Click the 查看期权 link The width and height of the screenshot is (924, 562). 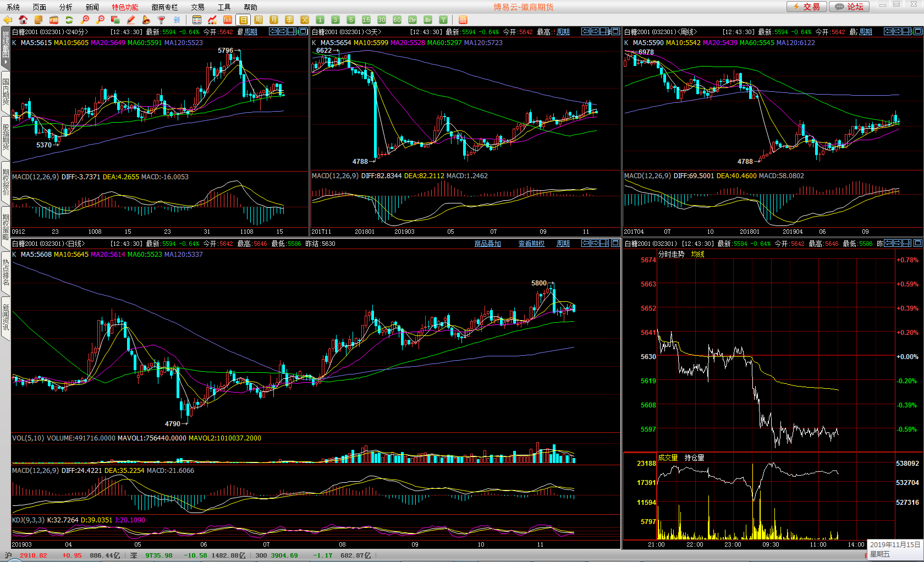[x=531, y=244]
